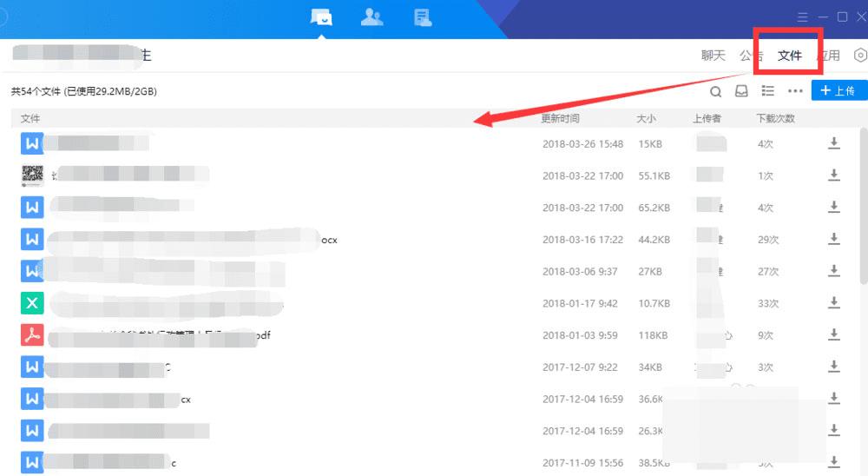Download the file dated 2018-03-06 9:37
Viewport: 868px width, 476px height.
coord(833,271)
